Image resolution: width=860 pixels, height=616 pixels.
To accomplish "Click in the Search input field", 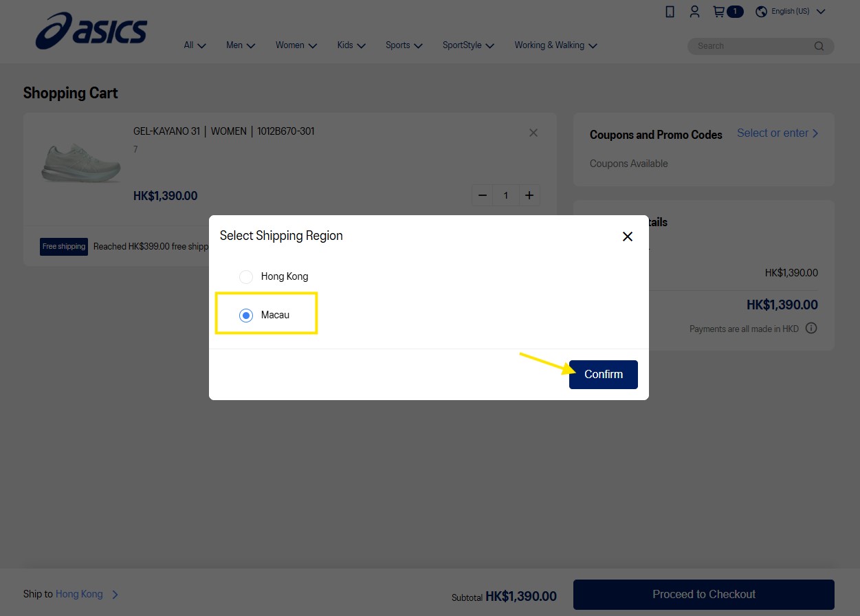I will pyautogui.click(x=753, y=46).
